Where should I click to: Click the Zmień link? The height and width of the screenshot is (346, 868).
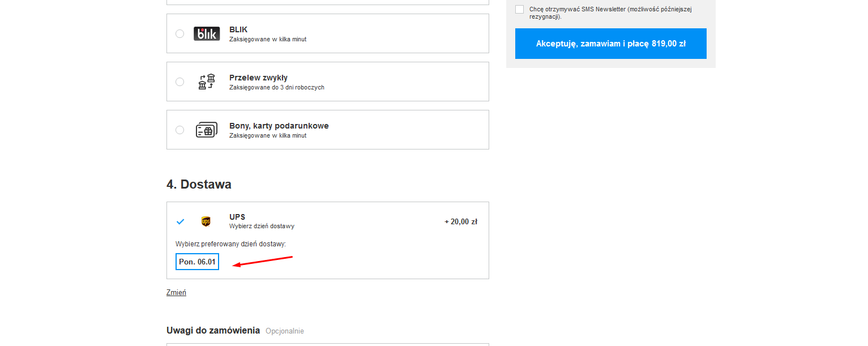(x=176, y=293)
